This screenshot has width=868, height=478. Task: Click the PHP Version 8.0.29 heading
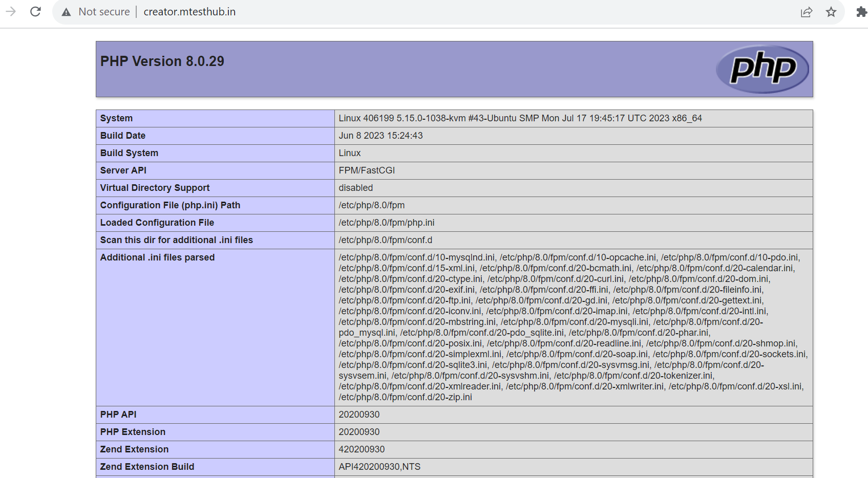(162, 61)
